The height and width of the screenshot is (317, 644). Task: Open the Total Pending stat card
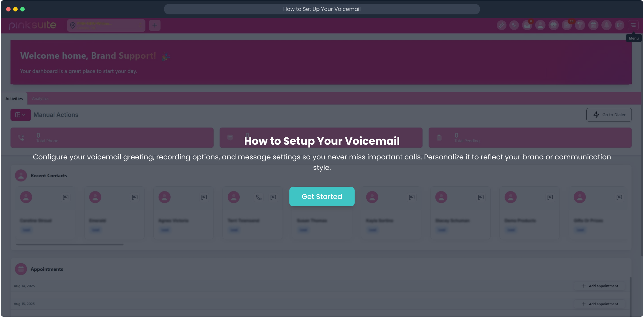530,138
